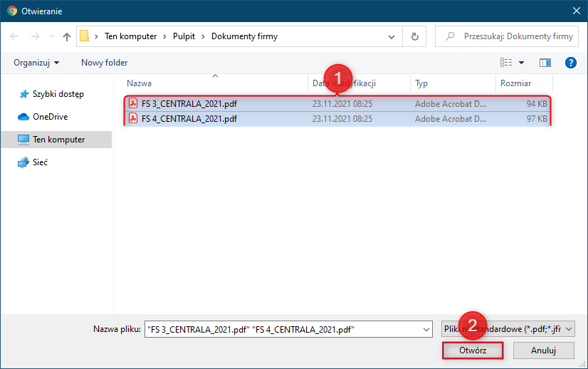Click PDF icon of FS 3_CENTRALA_2021.pdf
This screenshot has height=369, width=588.
(133, 103)
